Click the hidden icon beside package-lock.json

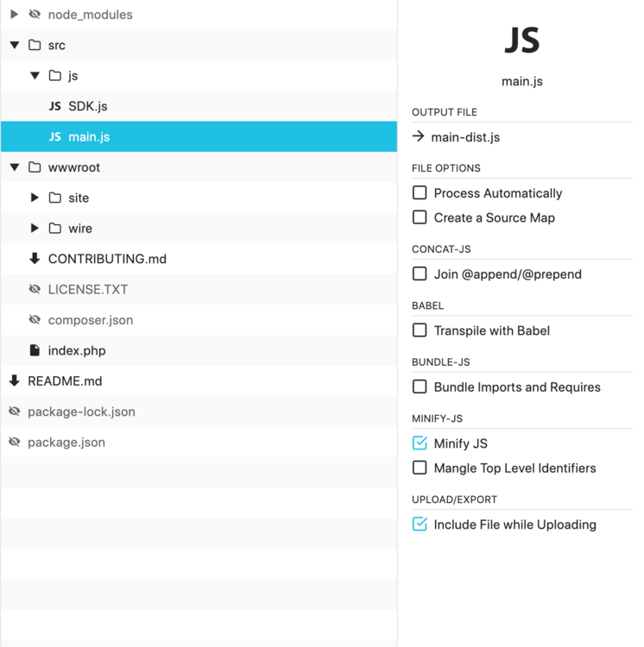coord(14,412)
